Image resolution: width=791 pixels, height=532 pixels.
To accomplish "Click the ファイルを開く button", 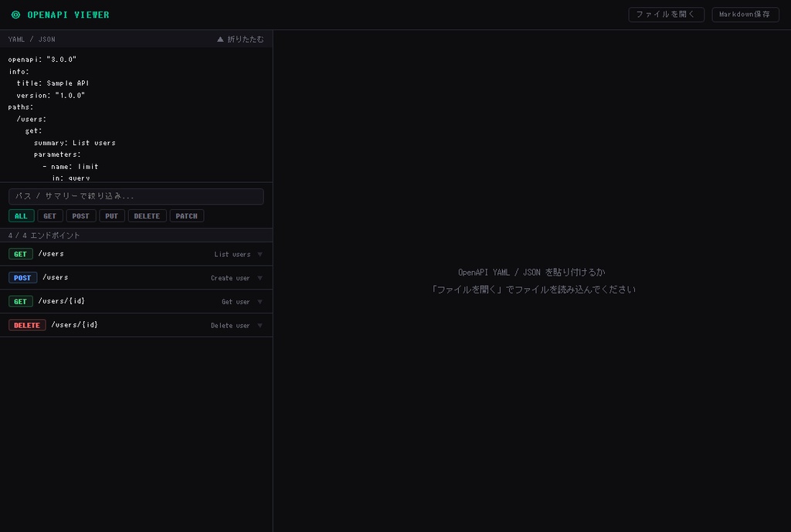I will [666, 14].
